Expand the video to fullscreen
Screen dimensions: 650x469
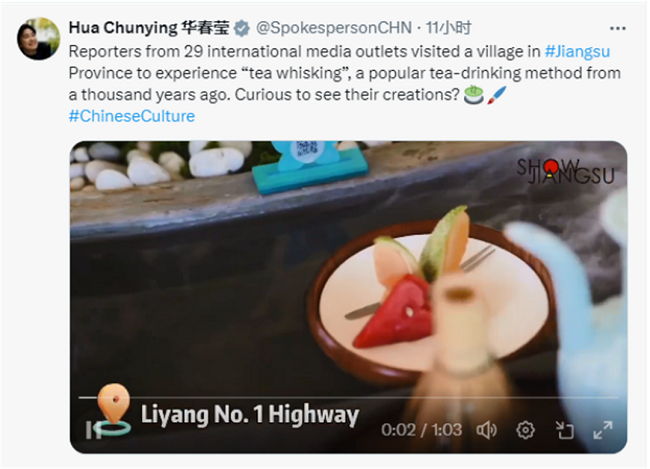602,430
